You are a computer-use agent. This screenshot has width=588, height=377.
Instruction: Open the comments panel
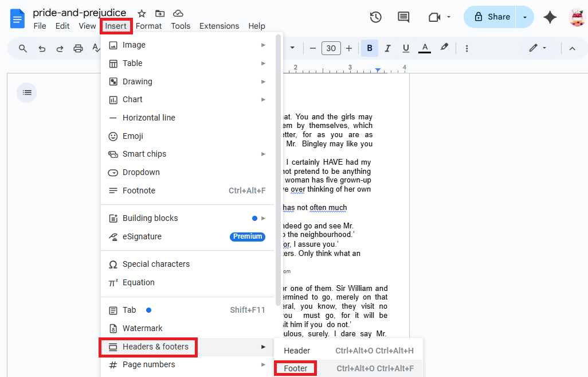[403, 17]
